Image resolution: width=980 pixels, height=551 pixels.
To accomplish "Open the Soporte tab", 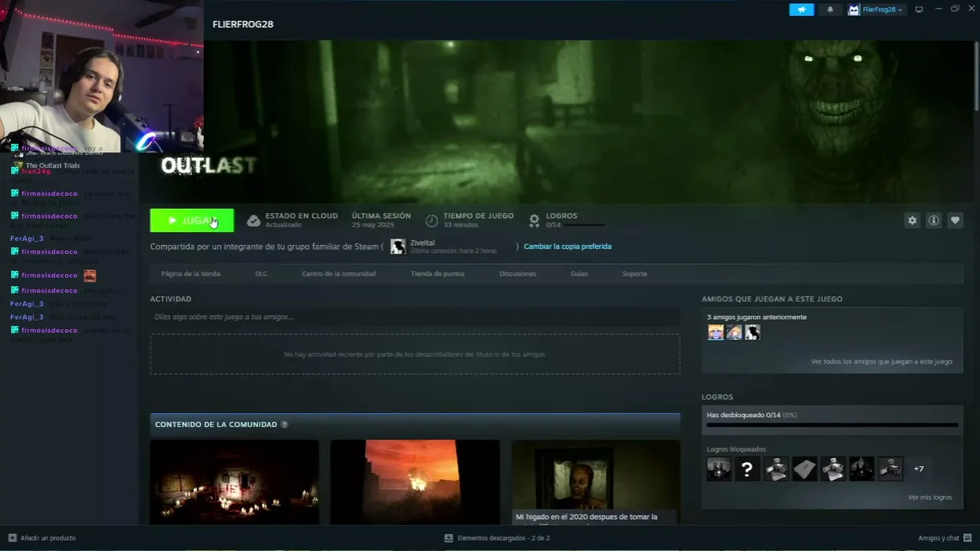I will [x=635, y=274].
